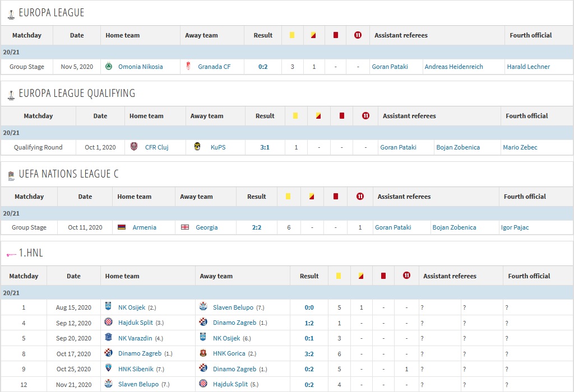Open Hajduk Split link in matchday 12 row
The height and width of the screenshot is (392, 574).
point(230,384)
